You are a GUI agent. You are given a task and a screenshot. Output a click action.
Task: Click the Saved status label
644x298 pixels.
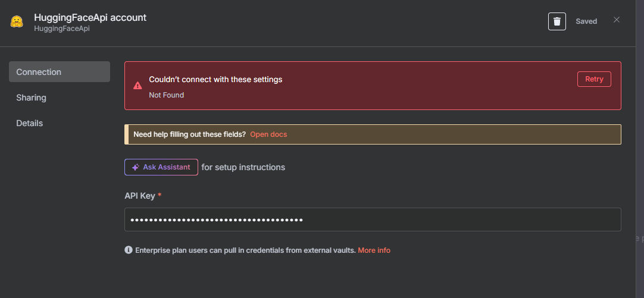tap(586, 21)
